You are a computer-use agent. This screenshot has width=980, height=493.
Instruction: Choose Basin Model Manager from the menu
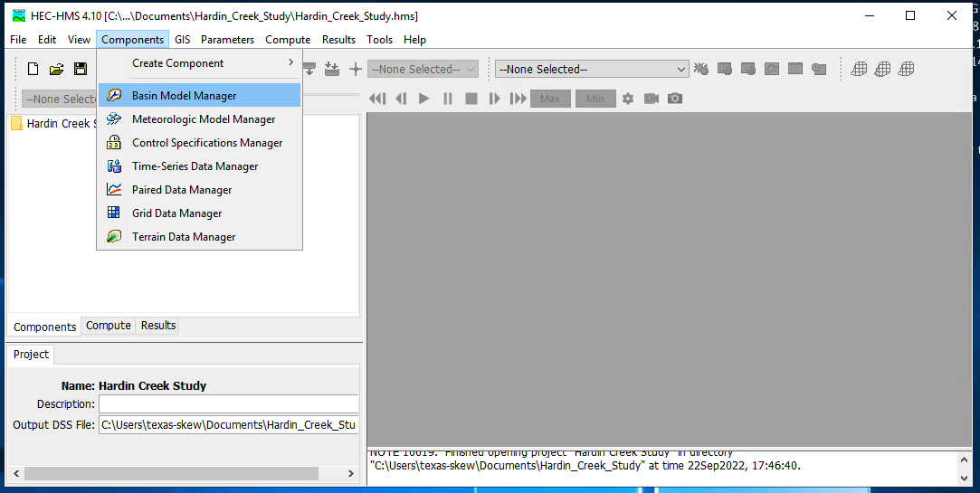[x=199, y=96]
